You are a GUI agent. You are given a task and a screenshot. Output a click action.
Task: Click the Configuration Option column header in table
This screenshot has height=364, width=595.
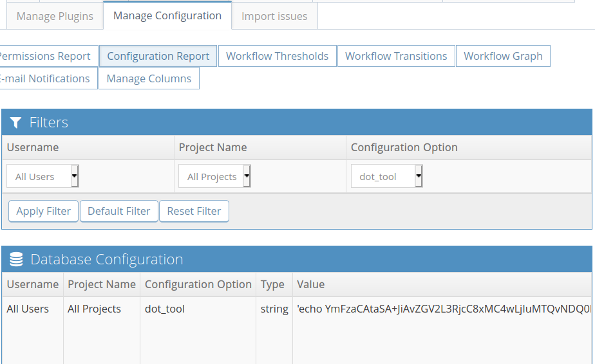pos(198,284)
